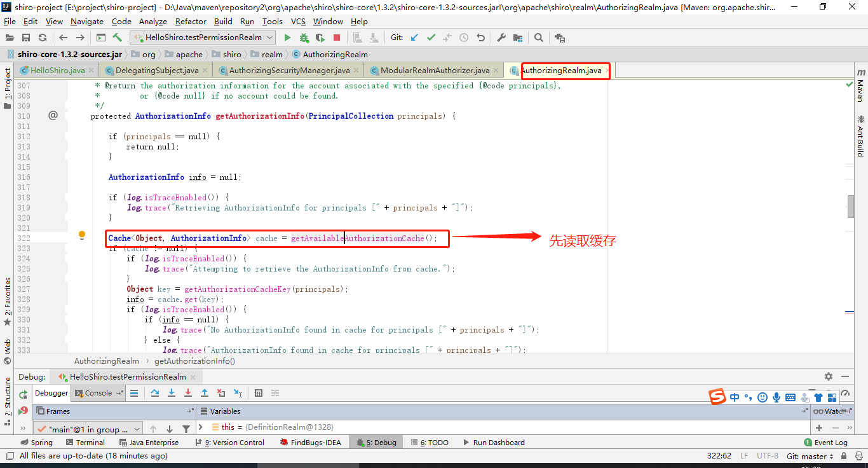The height and width of the screenshot is (468, 868).
Task: Open 9: Version Control tool window
Action: (x=229, y=443)
